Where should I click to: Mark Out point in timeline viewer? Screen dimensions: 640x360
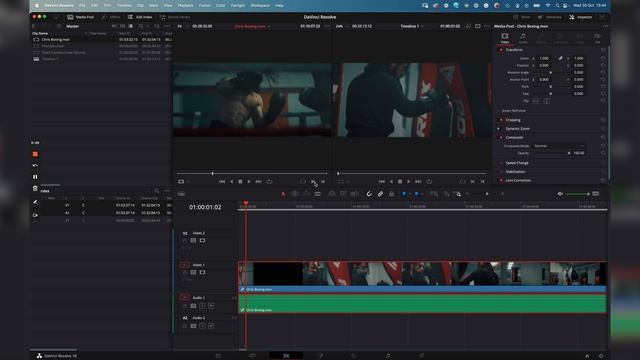point(482,182)
